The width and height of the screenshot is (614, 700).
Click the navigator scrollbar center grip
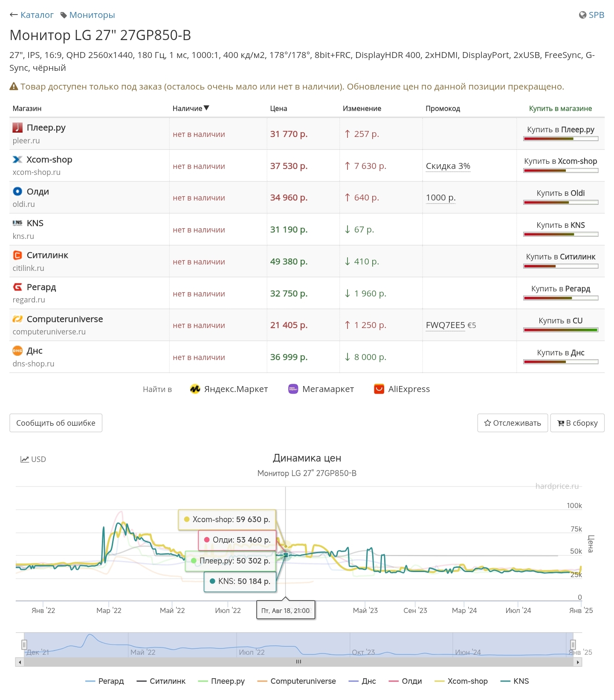[298, 662]
